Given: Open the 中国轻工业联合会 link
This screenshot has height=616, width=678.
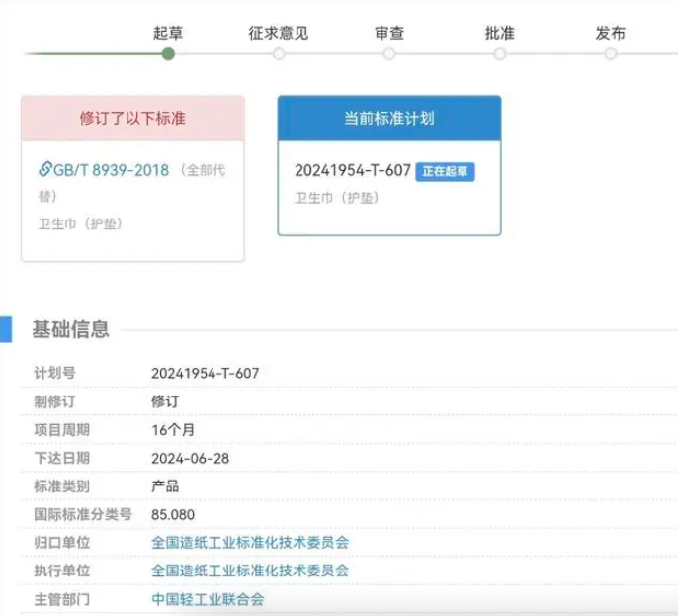Looking at the screenshot, I should pos(208,599).
